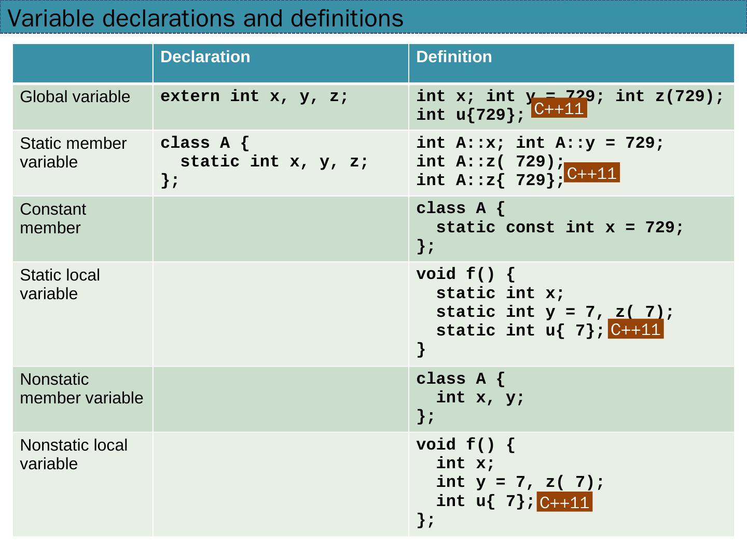The width and height of the screenshot is (747, 560).
Task: Click the C++11 badge beside 'int A::z{ 729};'
Action: pos(591,173)
